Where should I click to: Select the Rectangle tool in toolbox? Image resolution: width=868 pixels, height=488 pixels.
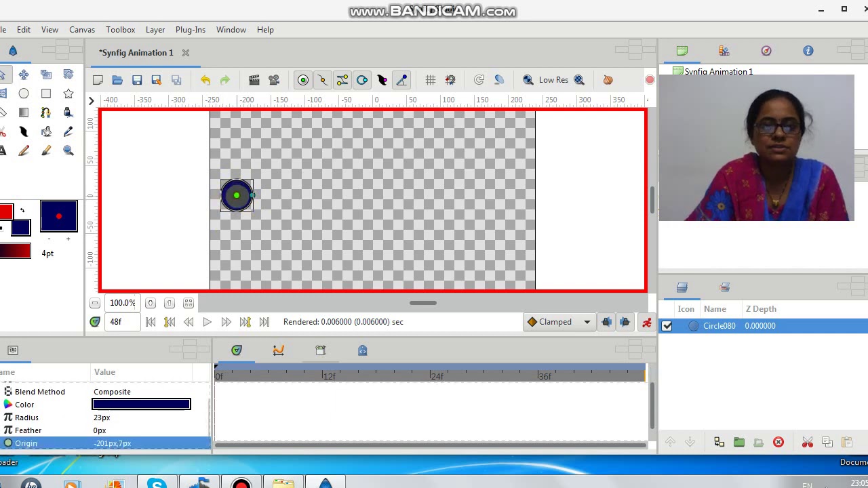pyautogui.click(x=46, y=94)
